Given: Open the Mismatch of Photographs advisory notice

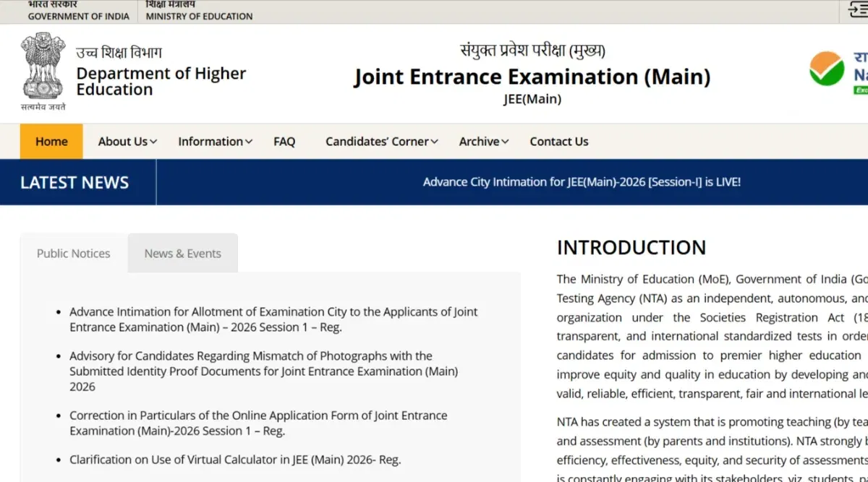Looking at the screenshot, I should point(263,371).
